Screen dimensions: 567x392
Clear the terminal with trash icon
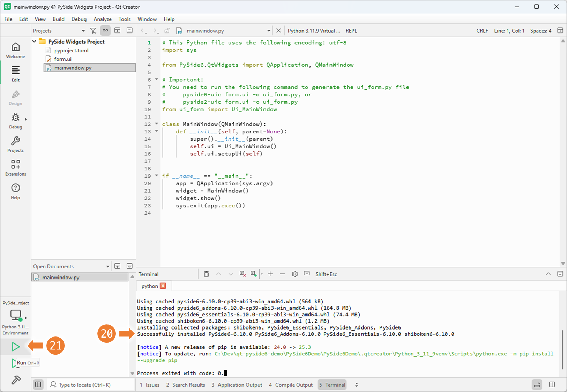206,274
